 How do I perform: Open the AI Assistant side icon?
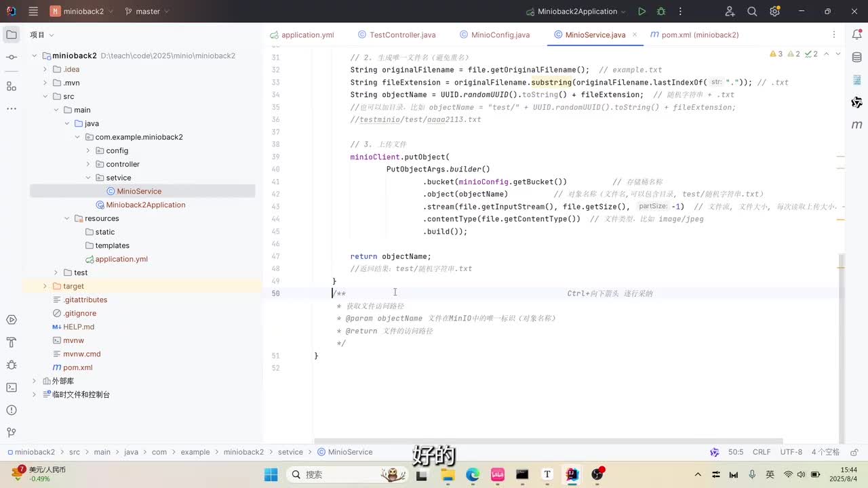[x=857, y=102]
